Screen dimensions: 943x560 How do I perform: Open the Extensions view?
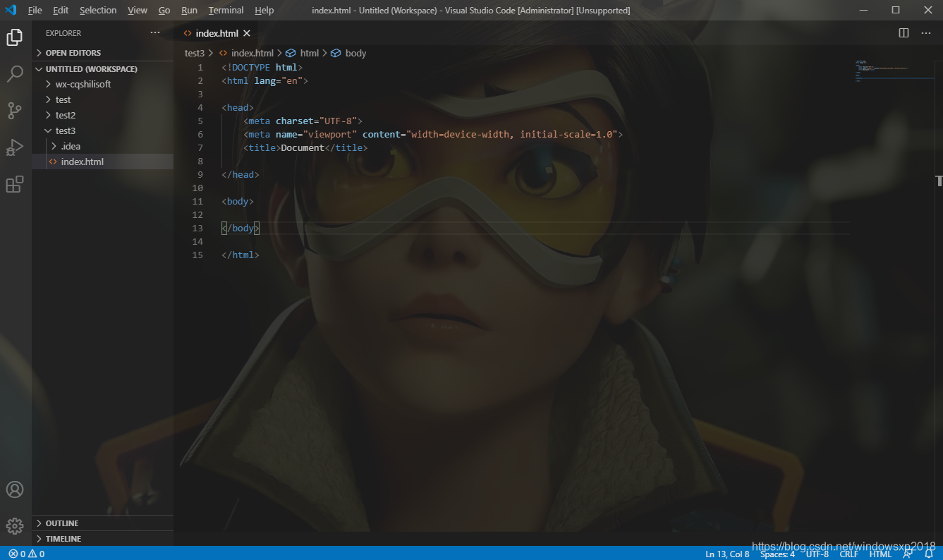15,184
